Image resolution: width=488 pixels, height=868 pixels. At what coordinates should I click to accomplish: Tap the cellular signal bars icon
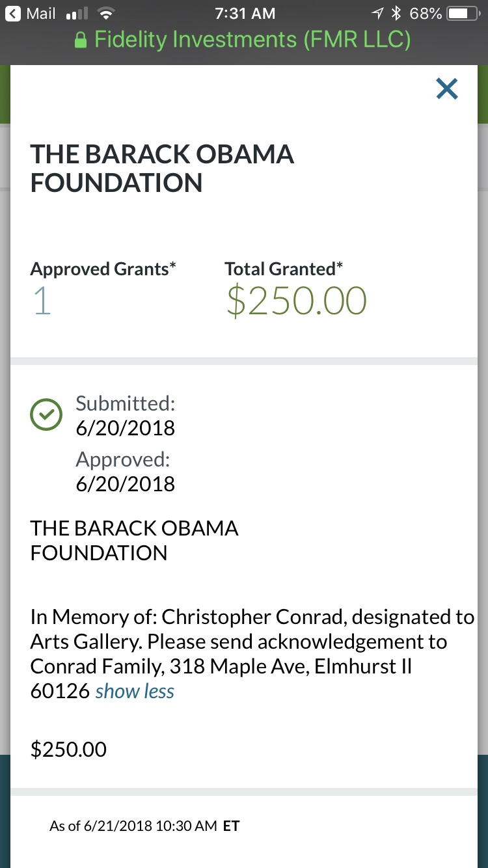(x=77, y=14)
